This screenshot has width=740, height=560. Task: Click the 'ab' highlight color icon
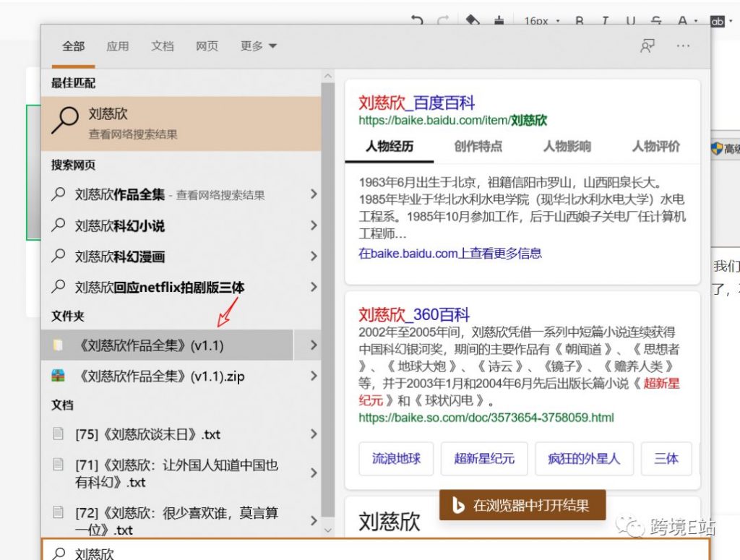point(718,21)
